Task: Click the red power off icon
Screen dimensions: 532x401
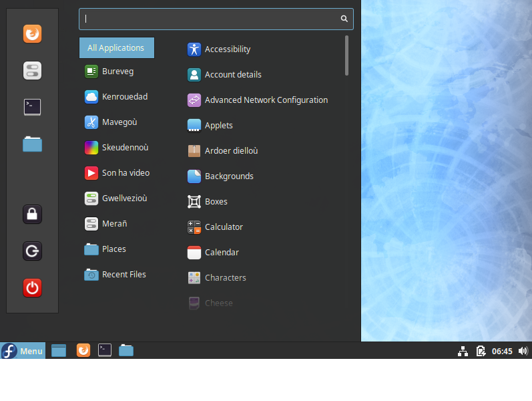Action: point(32,287)
